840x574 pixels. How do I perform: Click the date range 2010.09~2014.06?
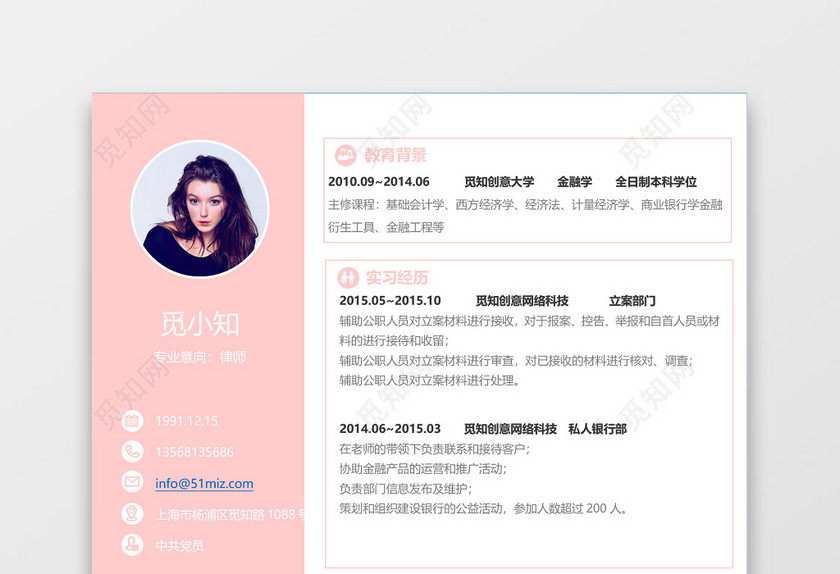(x=379, y=182)
